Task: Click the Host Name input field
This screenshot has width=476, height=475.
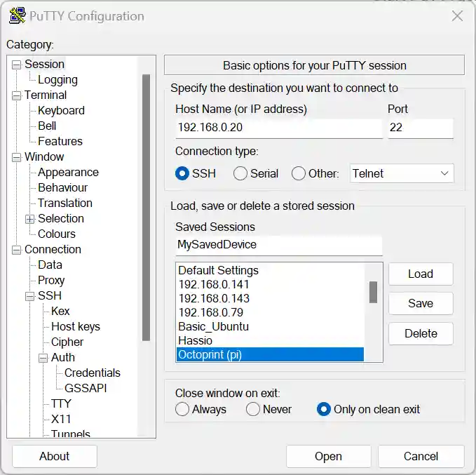Action: tap(279, 128)
